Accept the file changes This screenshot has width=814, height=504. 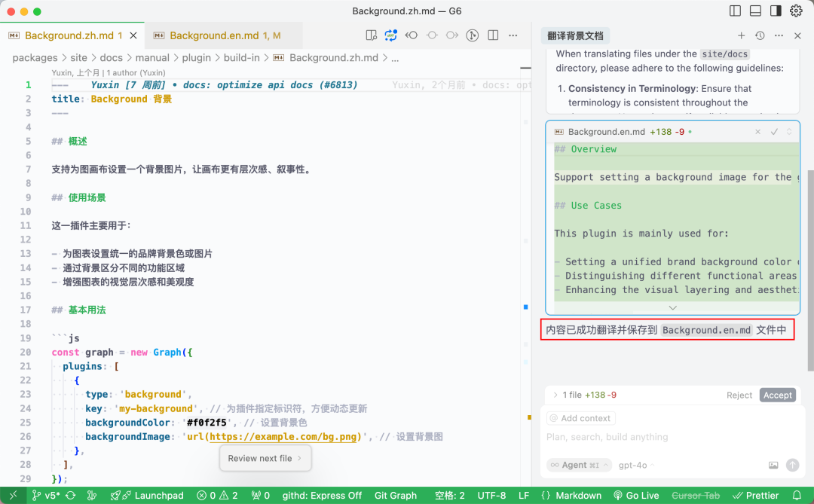pyautogui.click(x=777, y=395)
